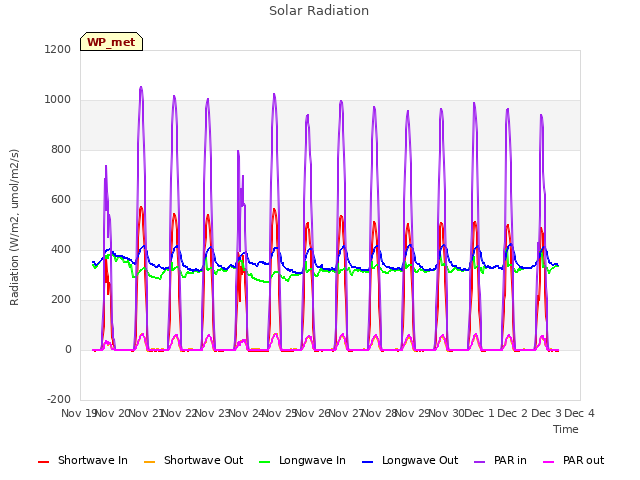Screen dimensions: 640x480
Task: Click the 0 y-axis tick label
Action: pyautogui.click(x=68, y=349)
